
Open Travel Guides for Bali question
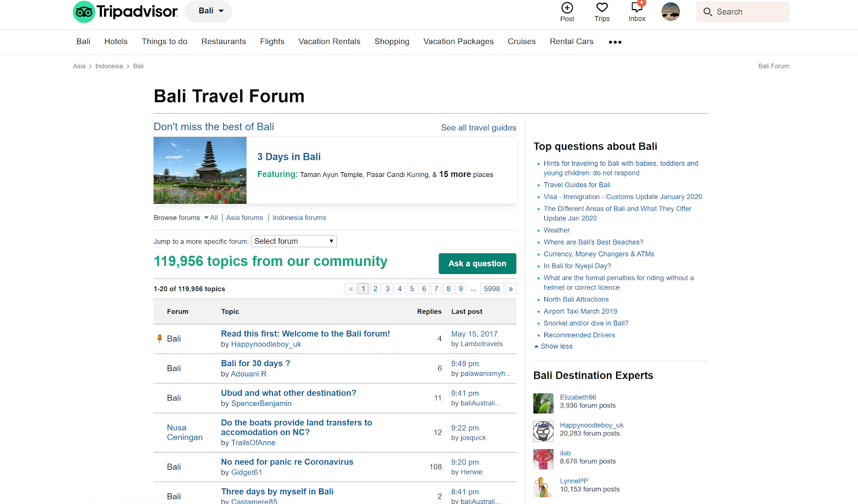pyautogui.click(x=577, y=185)
